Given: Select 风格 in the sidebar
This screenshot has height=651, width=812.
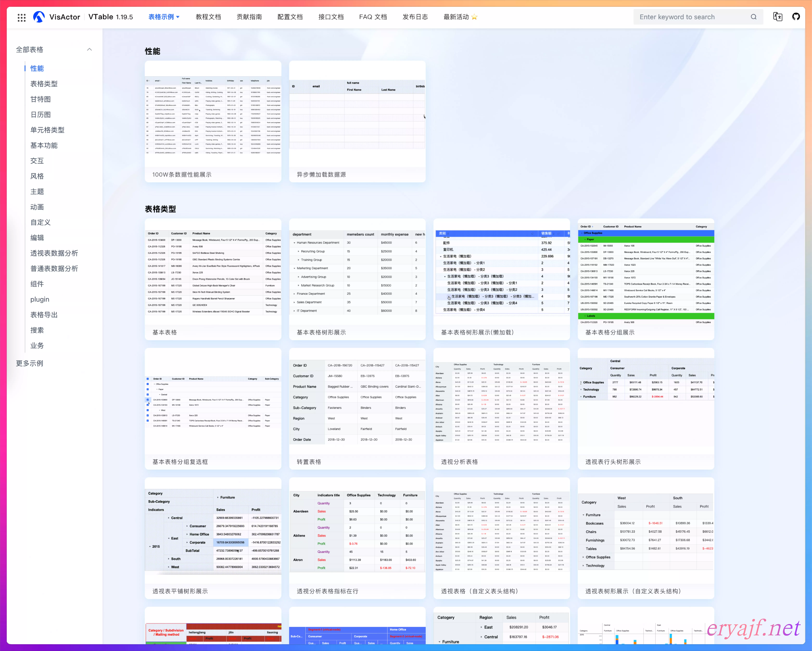Looking at the screenshot, I should click(37, 176).
